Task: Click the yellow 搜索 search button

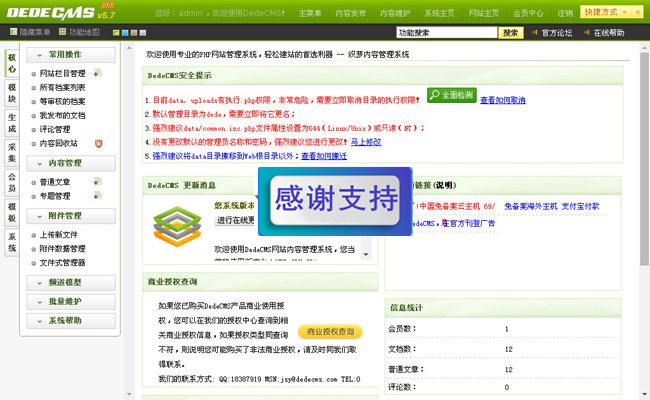Action: tap(511, 33)
